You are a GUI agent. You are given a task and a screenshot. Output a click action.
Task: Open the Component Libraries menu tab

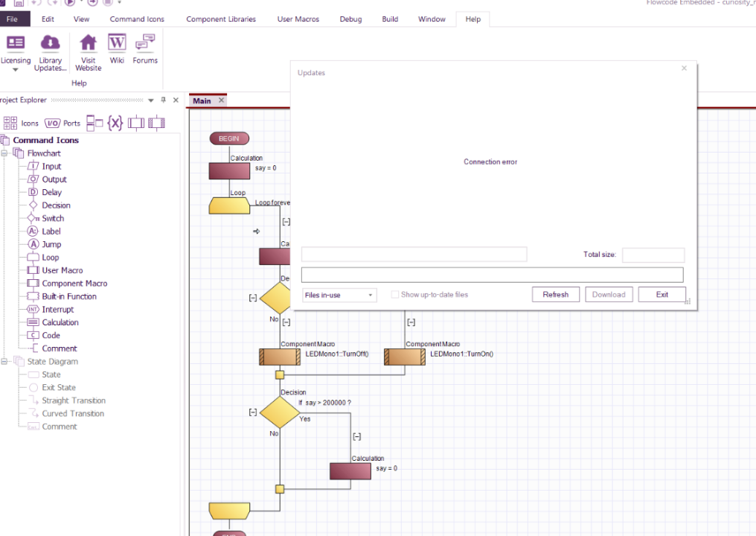221,19
